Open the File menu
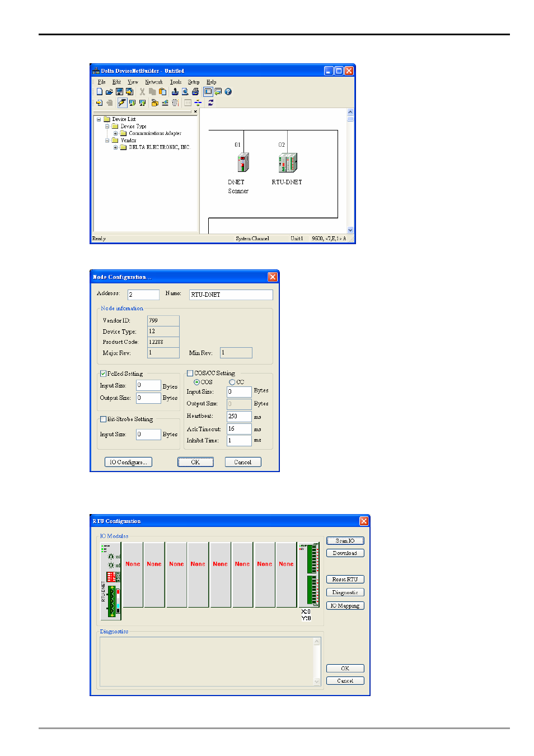Screen dimensions: 534x756 [x=101, y=82]
